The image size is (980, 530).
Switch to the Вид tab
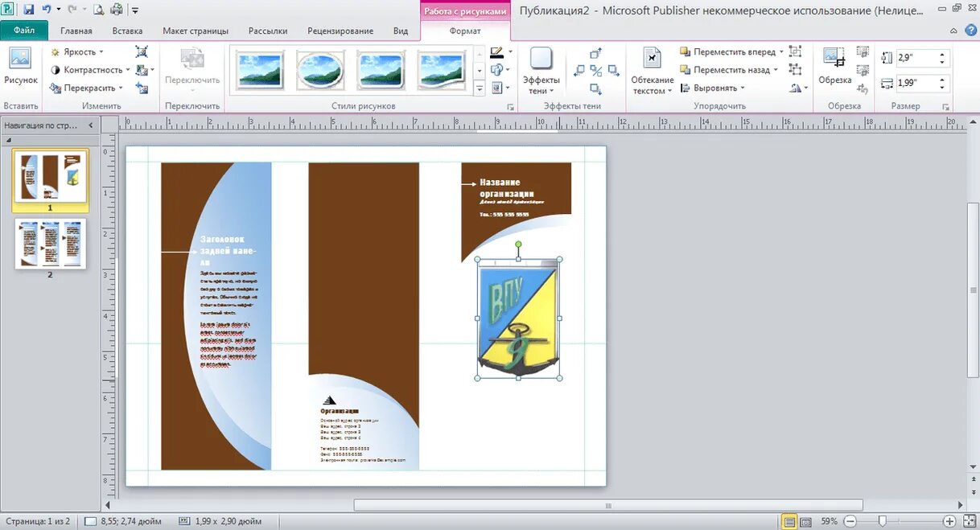[401, 31]
